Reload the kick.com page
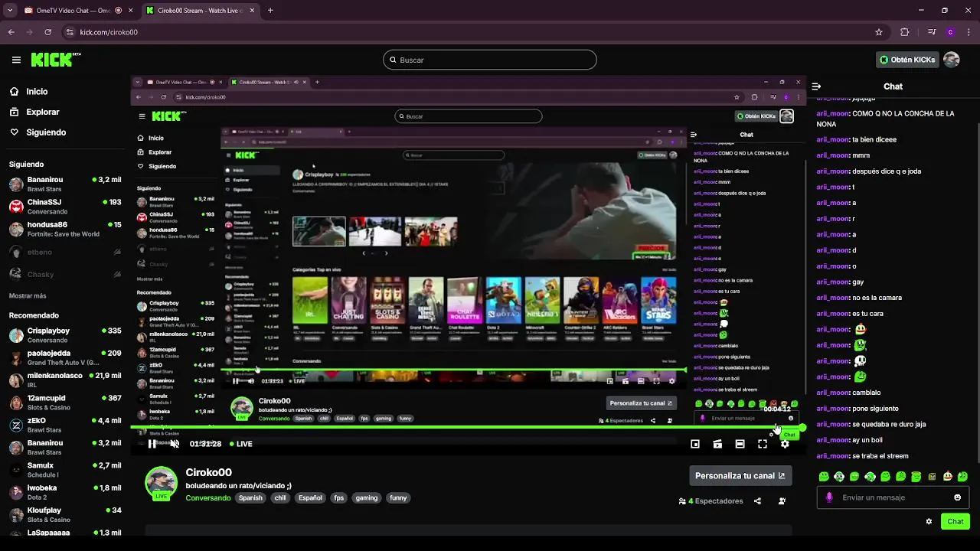980x551 pixels. coord(47,32)
